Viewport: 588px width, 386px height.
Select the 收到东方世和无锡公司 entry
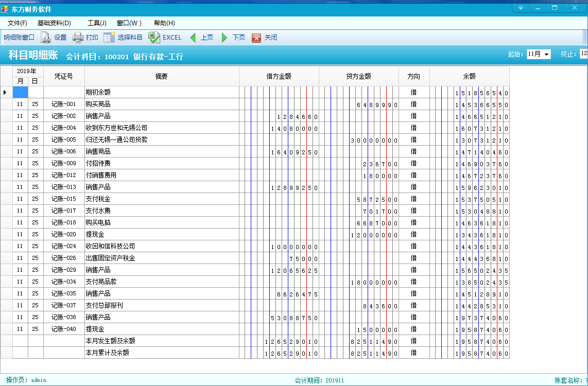click(x=162, y=128)
